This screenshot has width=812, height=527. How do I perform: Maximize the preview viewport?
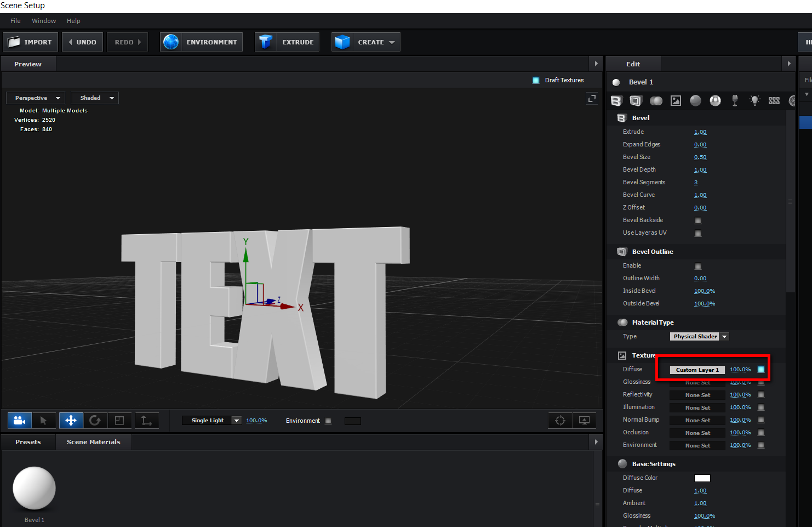point(592,99)
